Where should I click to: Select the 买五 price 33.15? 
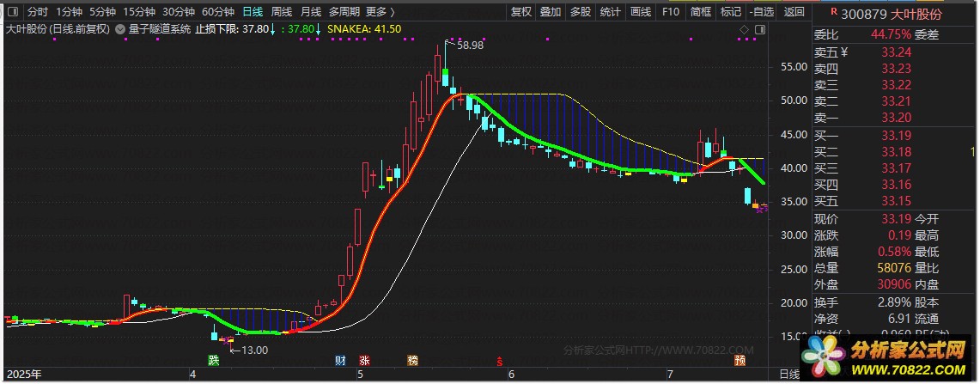[896, 201]
